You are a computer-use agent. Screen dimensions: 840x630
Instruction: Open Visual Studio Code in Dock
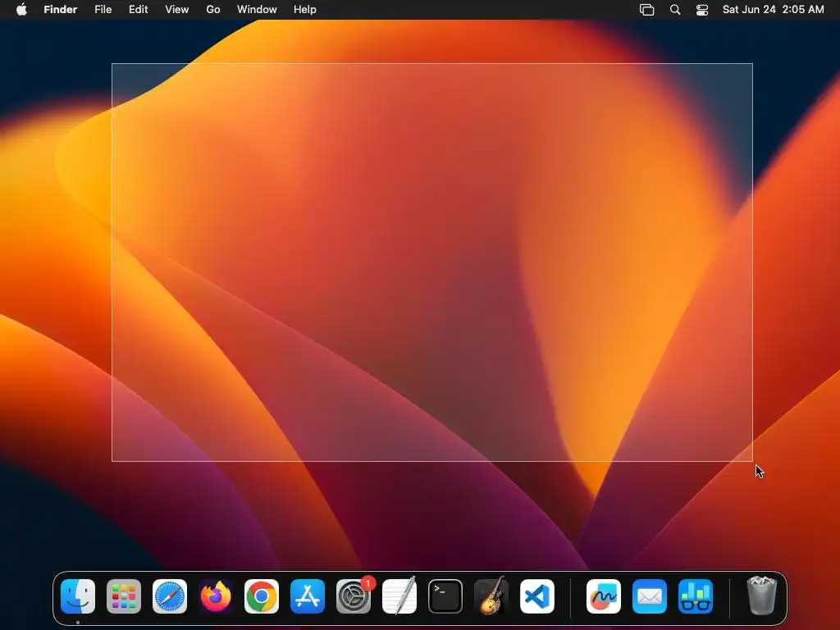point(537,596)
